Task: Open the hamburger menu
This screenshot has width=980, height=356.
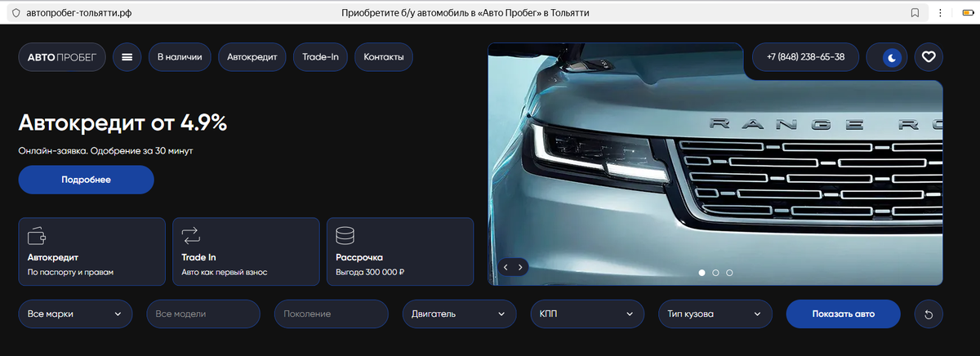Action: pos(127,57)
